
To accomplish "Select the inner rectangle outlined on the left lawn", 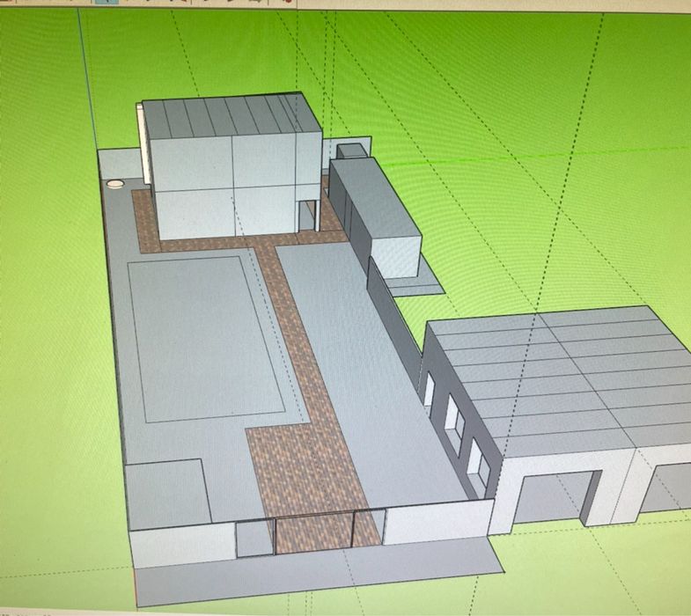I will pos(206,339).
